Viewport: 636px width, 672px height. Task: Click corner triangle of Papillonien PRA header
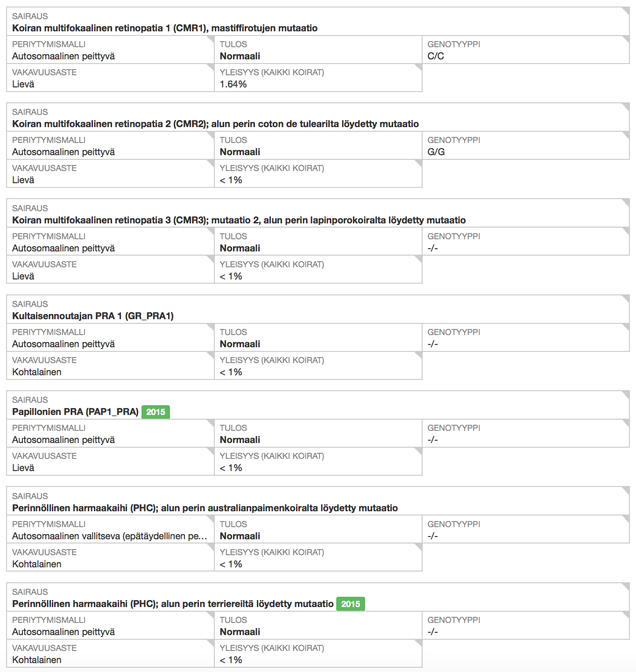coord(626,394)
